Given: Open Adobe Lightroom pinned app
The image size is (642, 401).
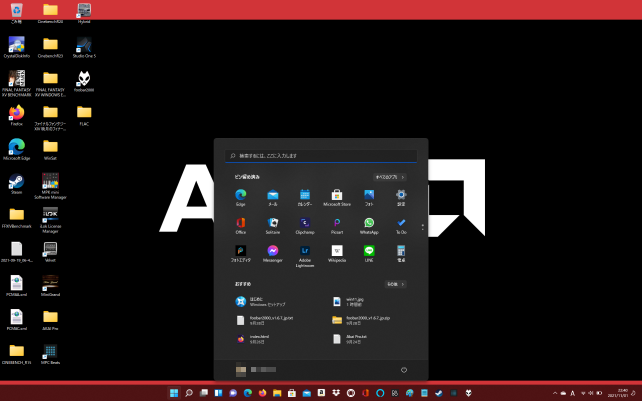Looking at the screenshot, I should tap(305, 256).
